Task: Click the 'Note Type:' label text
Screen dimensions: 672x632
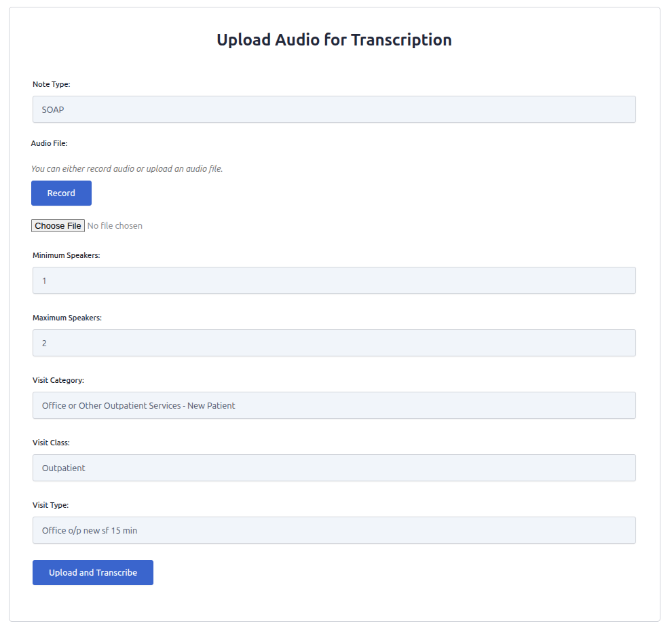Action: 52,85
